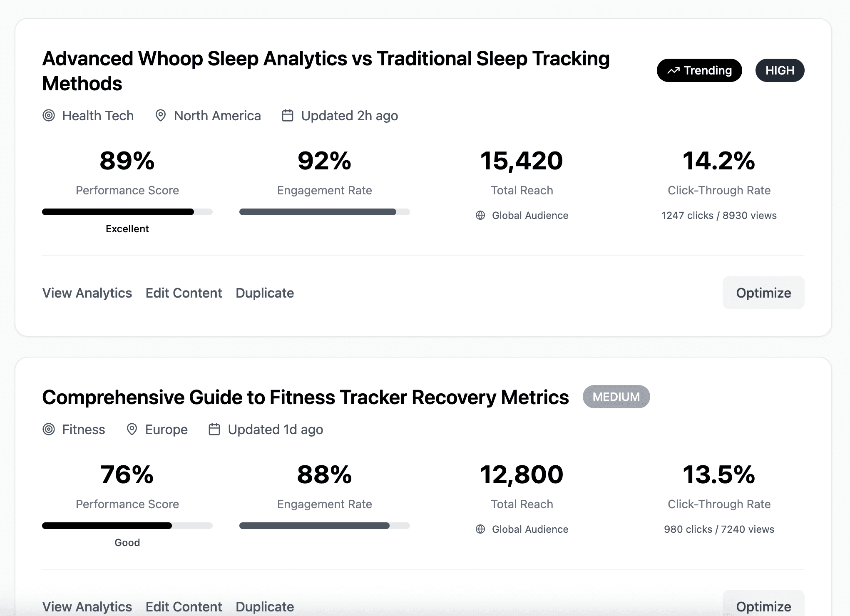The width and height of the screenshot is (850, 616).
Task: Select Edit Content on the Whoop card
Action: point(184,293)
